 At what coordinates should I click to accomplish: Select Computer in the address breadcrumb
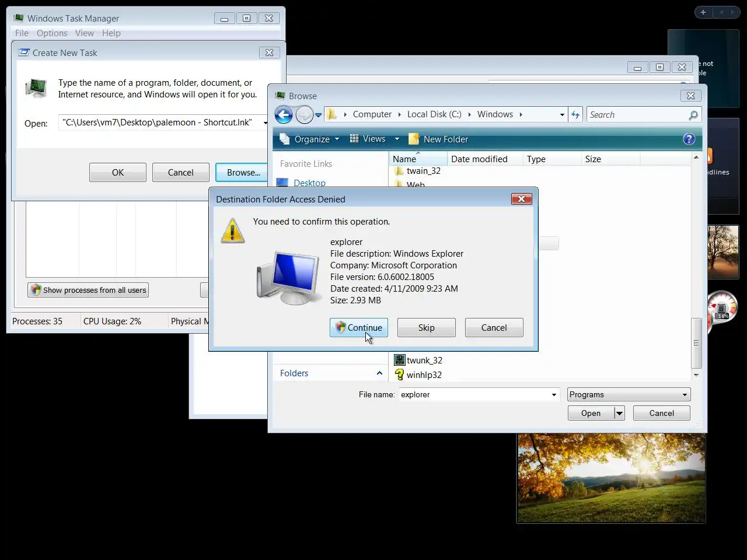372,114
